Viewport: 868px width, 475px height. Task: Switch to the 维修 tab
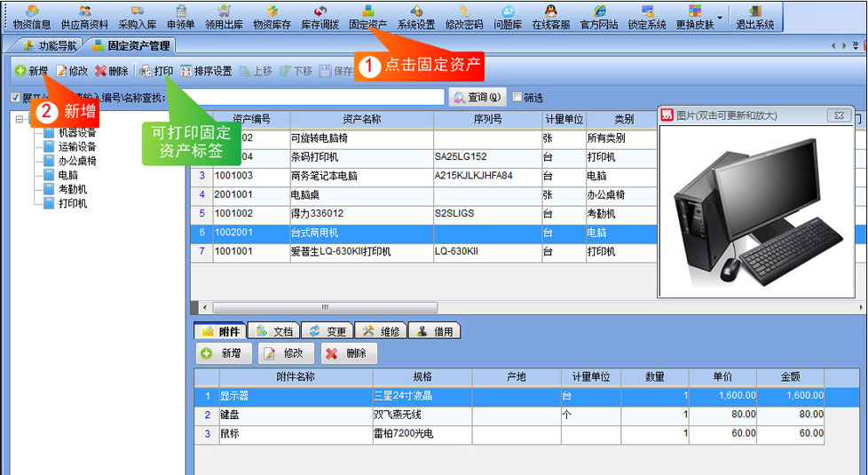point(381,331)
